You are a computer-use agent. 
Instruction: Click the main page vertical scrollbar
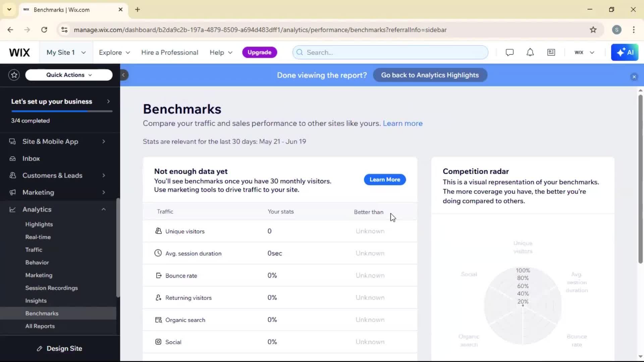point(640,179)
